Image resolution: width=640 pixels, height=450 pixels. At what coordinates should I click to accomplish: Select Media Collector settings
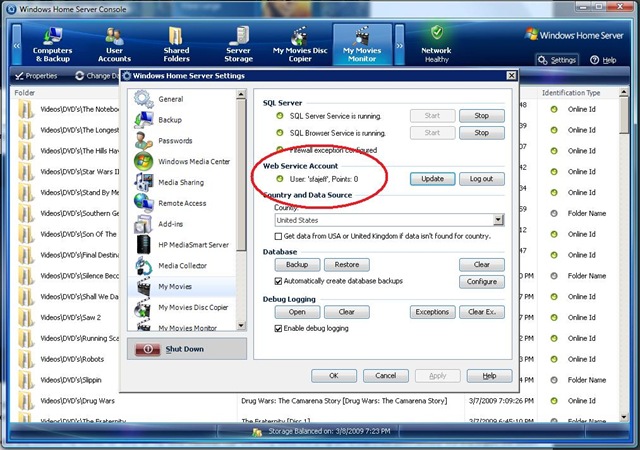(182, 266)
